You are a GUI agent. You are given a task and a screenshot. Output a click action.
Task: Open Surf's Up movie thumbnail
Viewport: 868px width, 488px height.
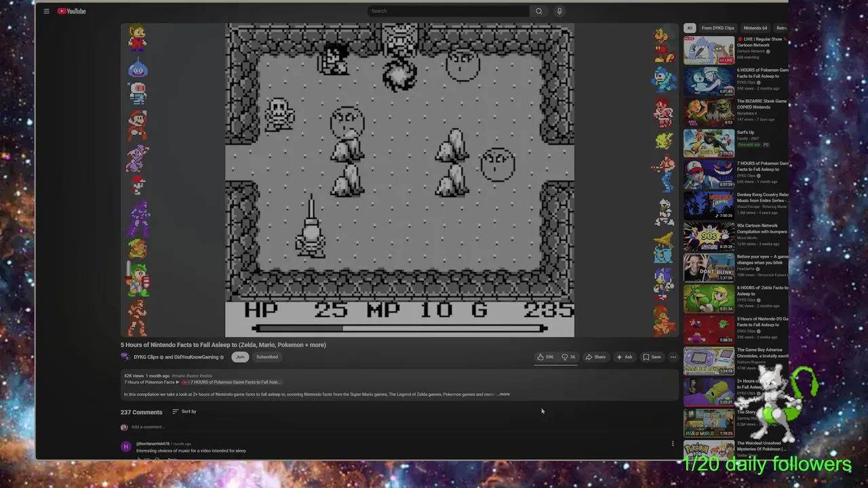709,144
